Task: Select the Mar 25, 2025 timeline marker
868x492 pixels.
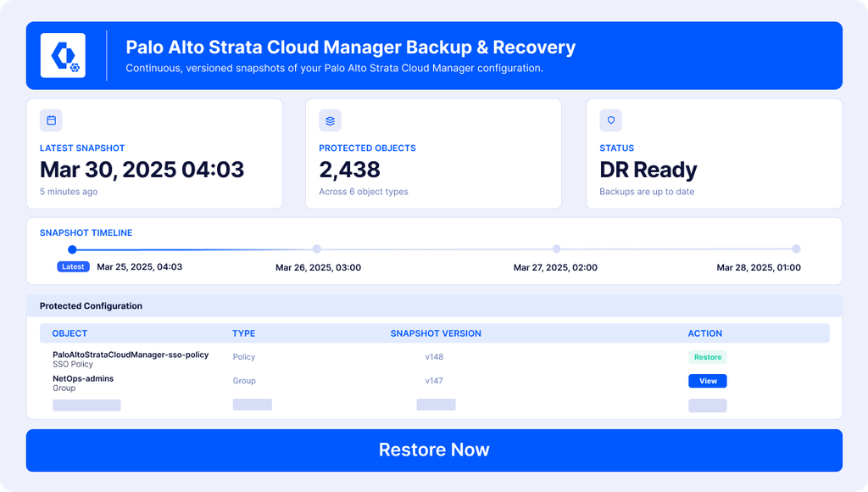Action: pos(72,249)
